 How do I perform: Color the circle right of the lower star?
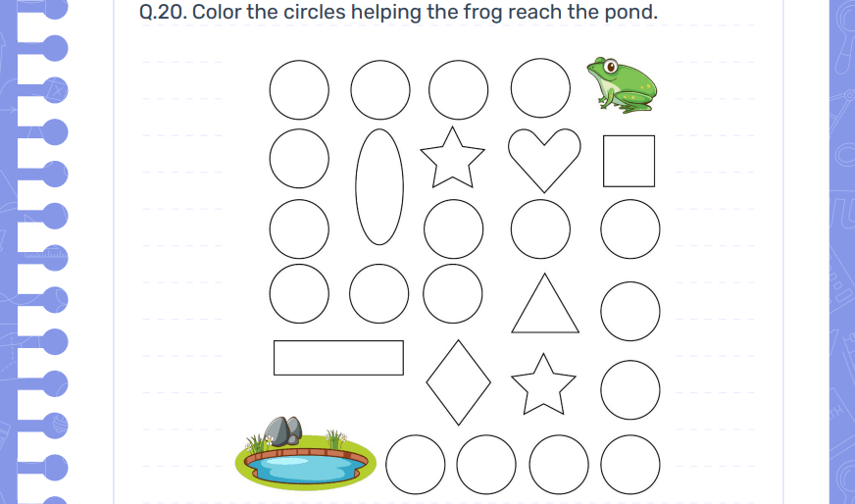click(630, 389)
